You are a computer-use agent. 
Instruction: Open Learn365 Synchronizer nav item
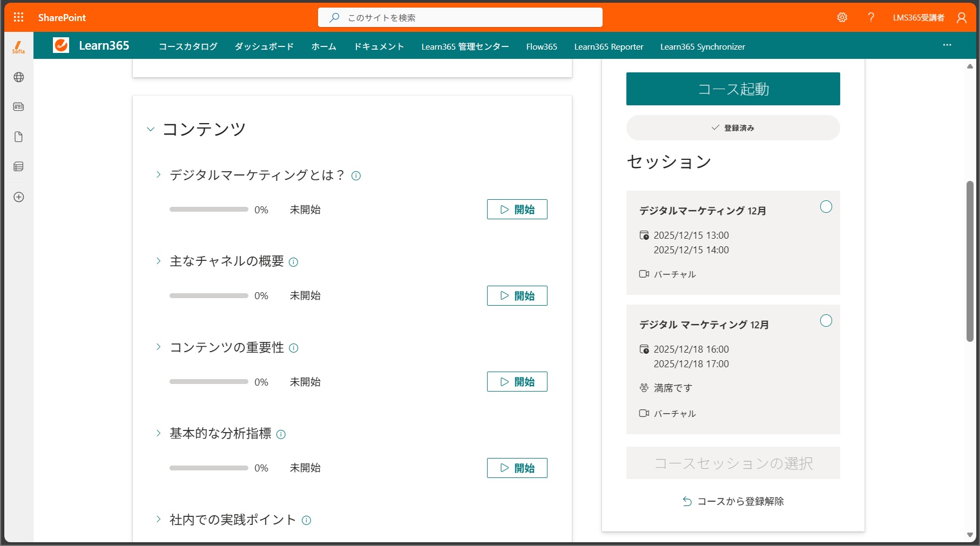(702, 46)
